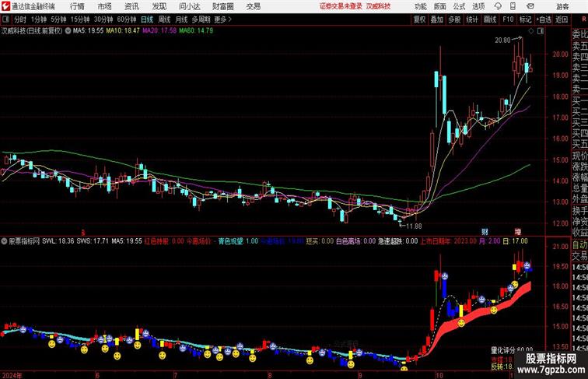Switch to 15分钟 chart period
The width and height of the screenshot is (588, 379).
80,19
